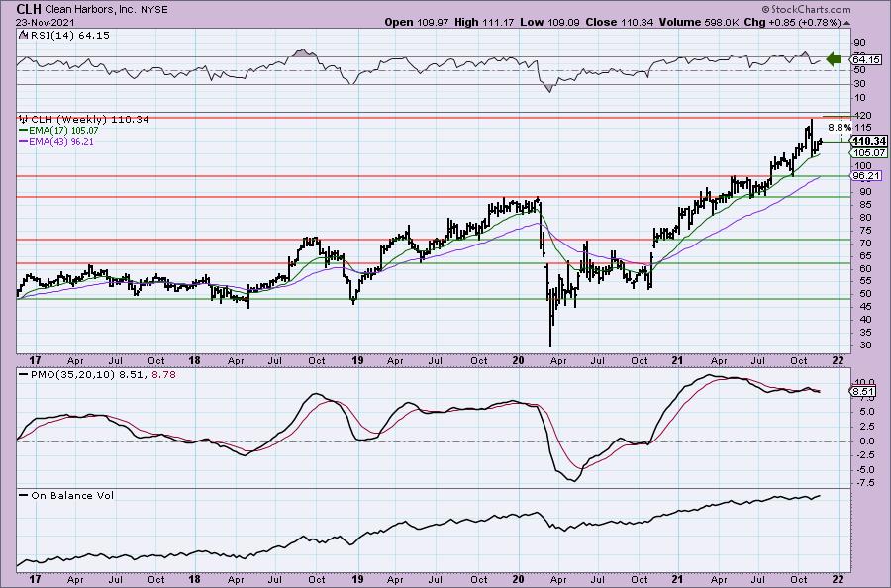This screenshot has width=891, height=588.
Task: Click the Chg +0.85 (+0.78%) value
Action: [x=792, y=22]
